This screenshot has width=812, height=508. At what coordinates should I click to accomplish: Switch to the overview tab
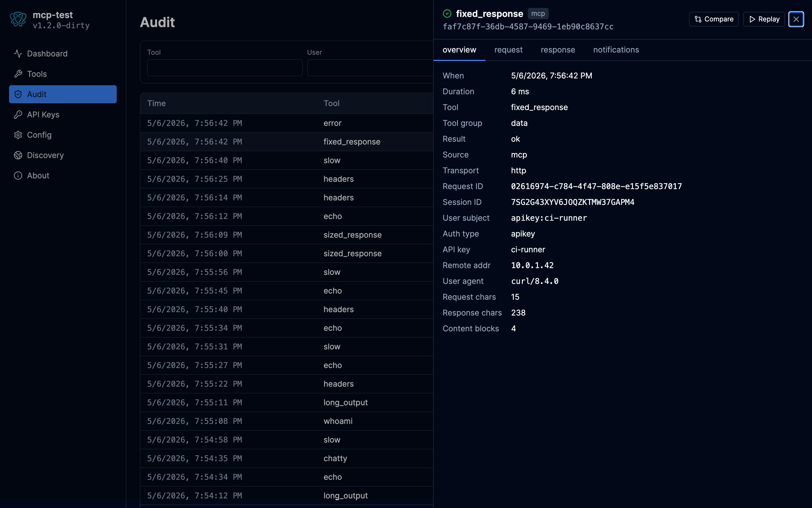[x=459, y=50]
